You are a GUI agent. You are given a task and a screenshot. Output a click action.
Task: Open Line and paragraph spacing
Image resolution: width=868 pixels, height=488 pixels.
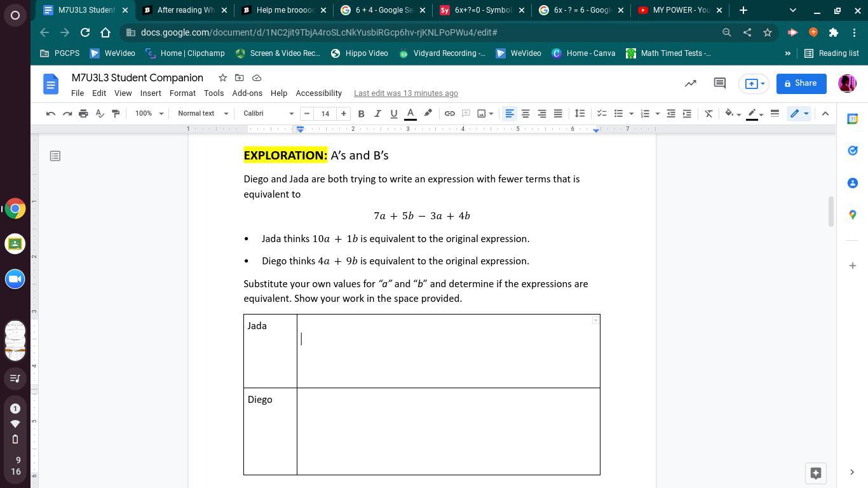coord(580,114)
